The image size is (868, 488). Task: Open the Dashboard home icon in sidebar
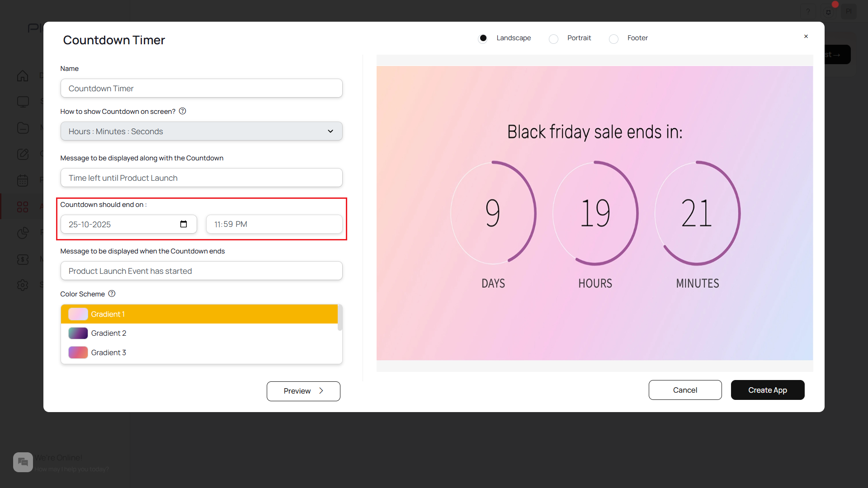point(23,76)
